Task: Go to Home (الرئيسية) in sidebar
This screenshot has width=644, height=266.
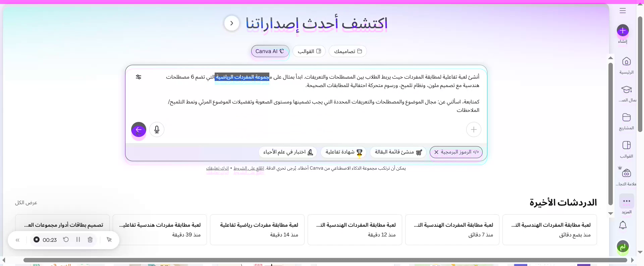Action: [626, 65]
